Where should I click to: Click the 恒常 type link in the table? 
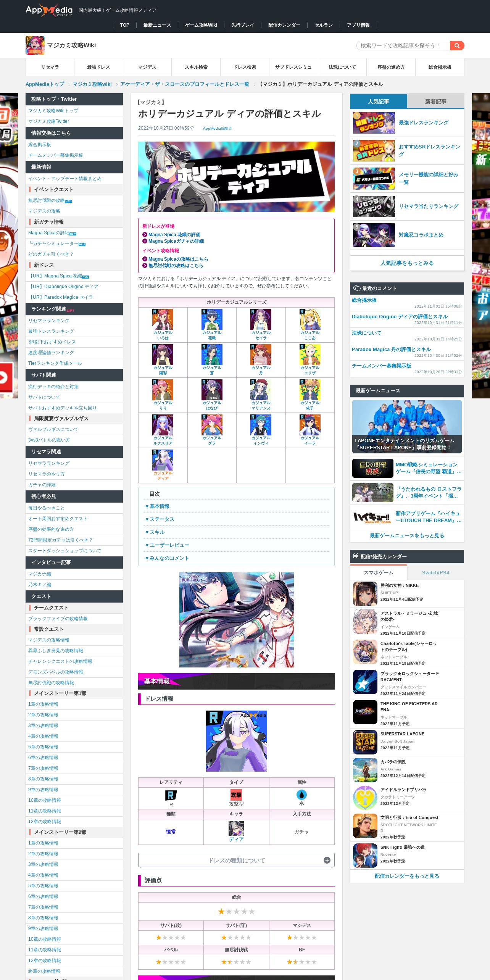(171, 832)
